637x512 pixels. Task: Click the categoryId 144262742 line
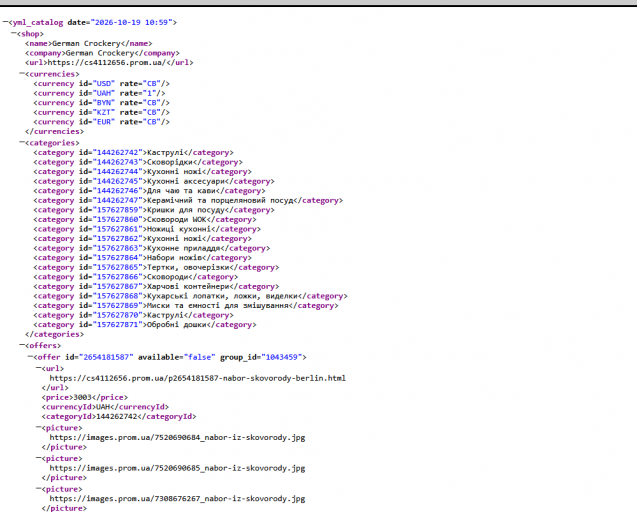[x=119, y=417]
